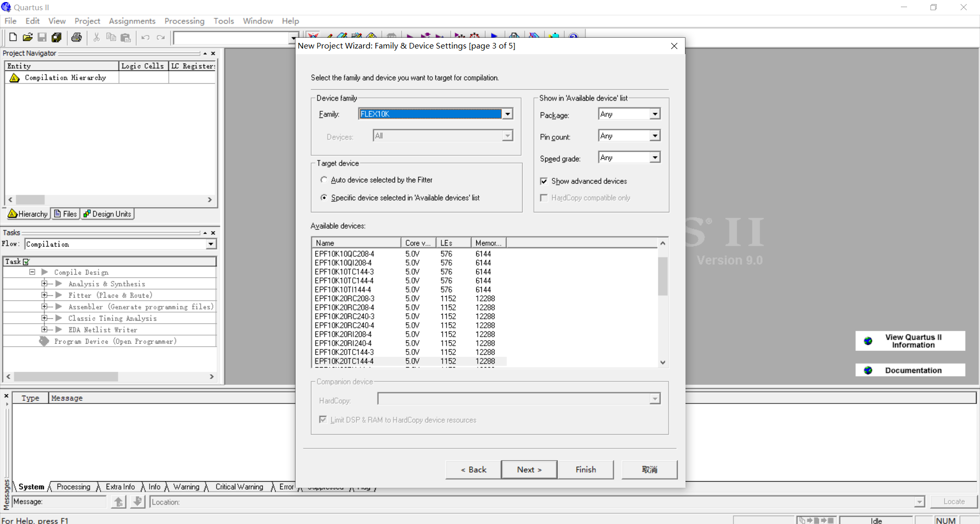Screen dimensions: 980x524
Task: Expand the Fitter (Place & Route) node
Action: pos(44,295)
